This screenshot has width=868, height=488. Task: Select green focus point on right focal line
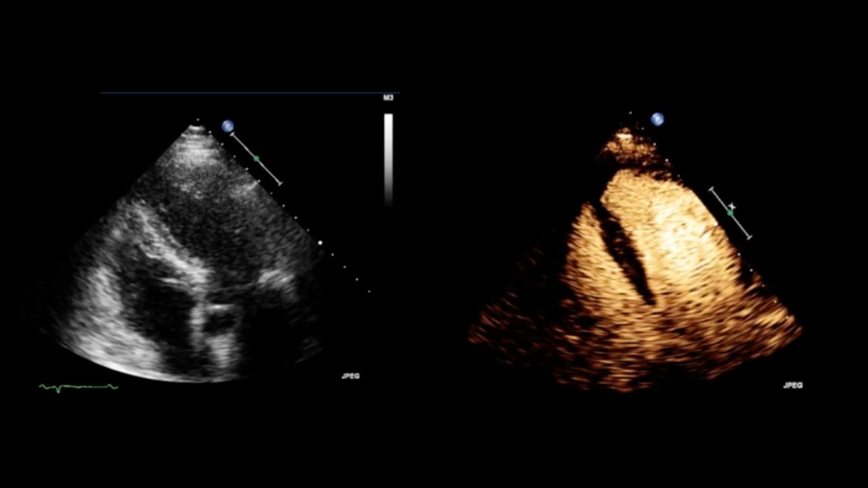[x=730, y=213]
